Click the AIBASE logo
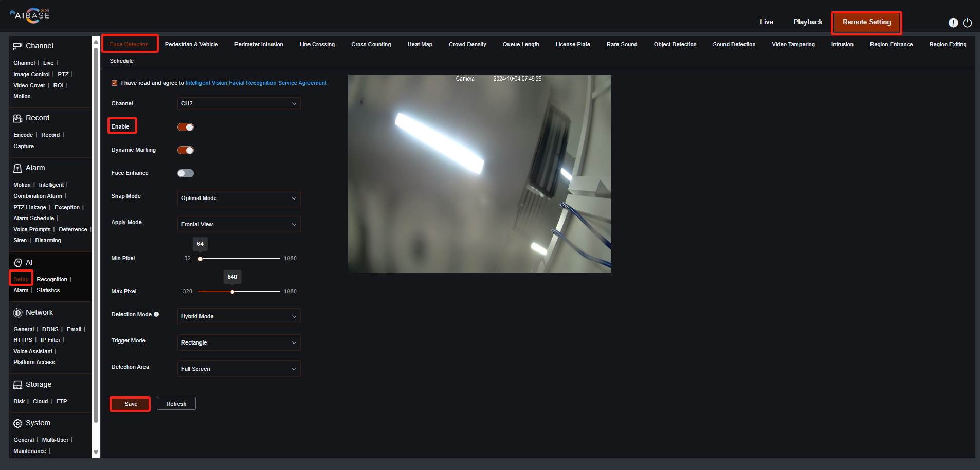 click(x=30, y=15)
